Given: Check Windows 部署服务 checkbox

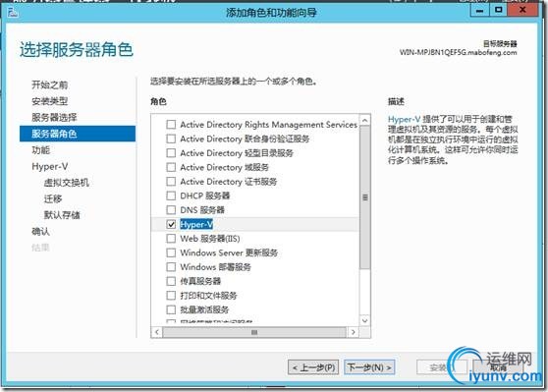Looking at the screenshot, I should (x=171, y=267).
